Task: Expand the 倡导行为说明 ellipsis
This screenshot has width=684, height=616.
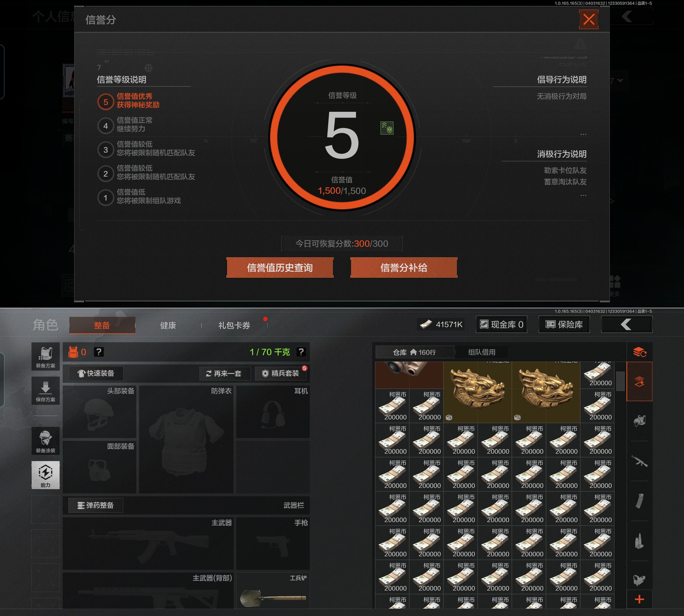Action: click(x=583, y=134)
